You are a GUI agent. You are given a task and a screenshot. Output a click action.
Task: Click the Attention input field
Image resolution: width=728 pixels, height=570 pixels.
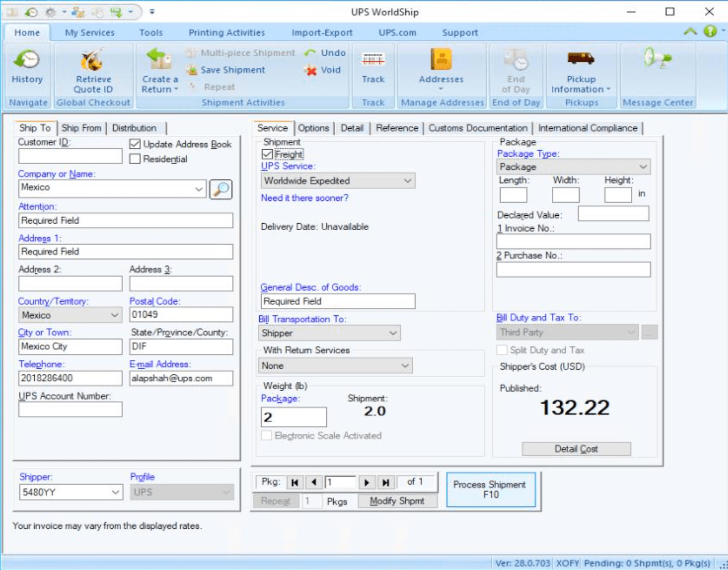coord(126,220)
